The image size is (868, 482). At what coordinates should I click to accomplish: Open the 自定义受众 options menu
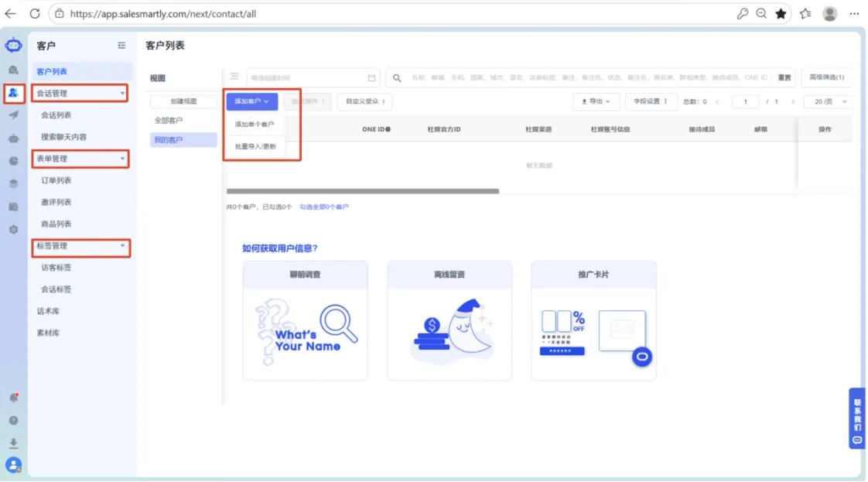(x=365, y=101)
